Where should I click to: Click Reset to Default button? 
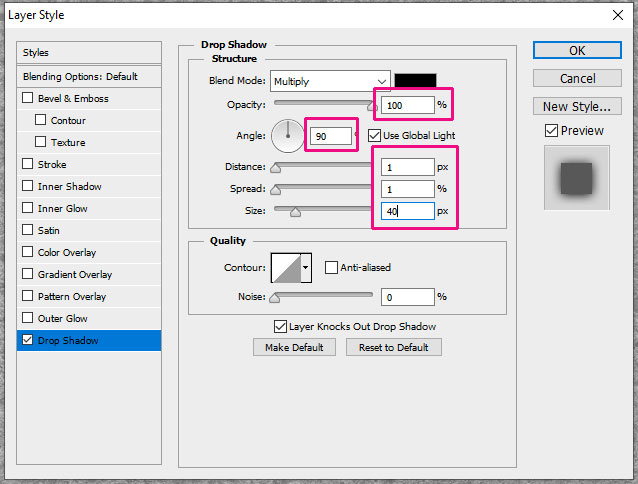393,347
